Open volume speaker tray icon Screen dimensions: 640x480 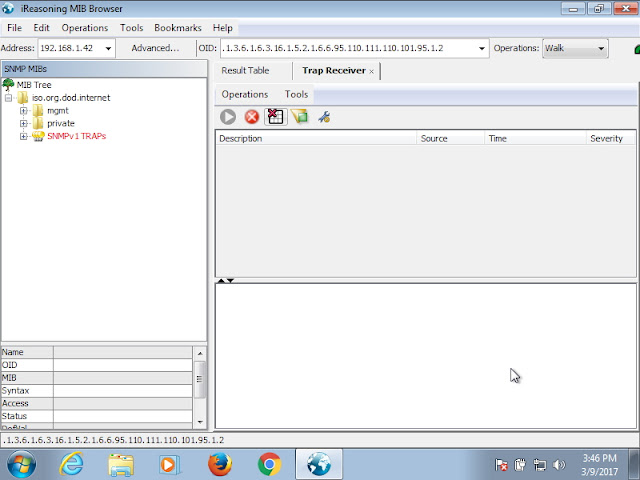(x=559, y=464)
